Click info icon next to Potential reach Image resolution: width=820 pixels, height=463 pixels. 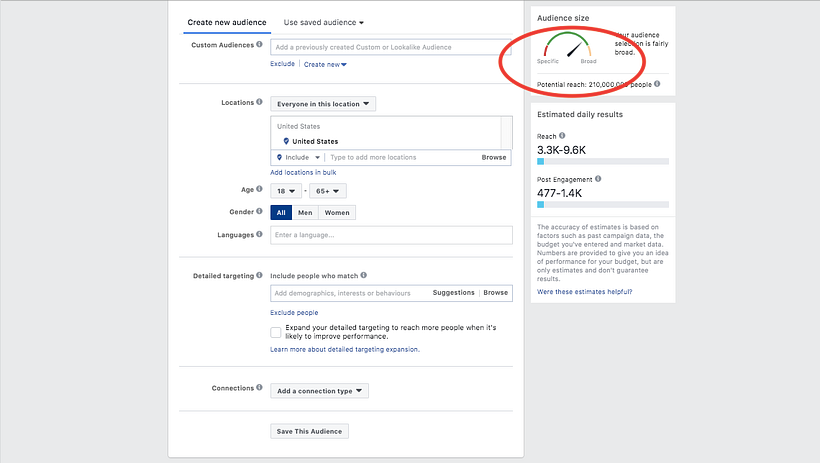(657, 84)
